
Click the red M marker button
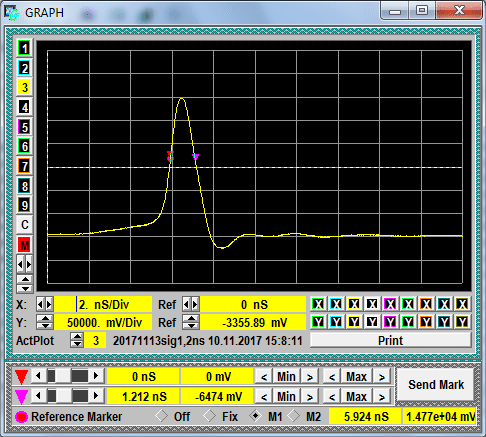point(24,245)
